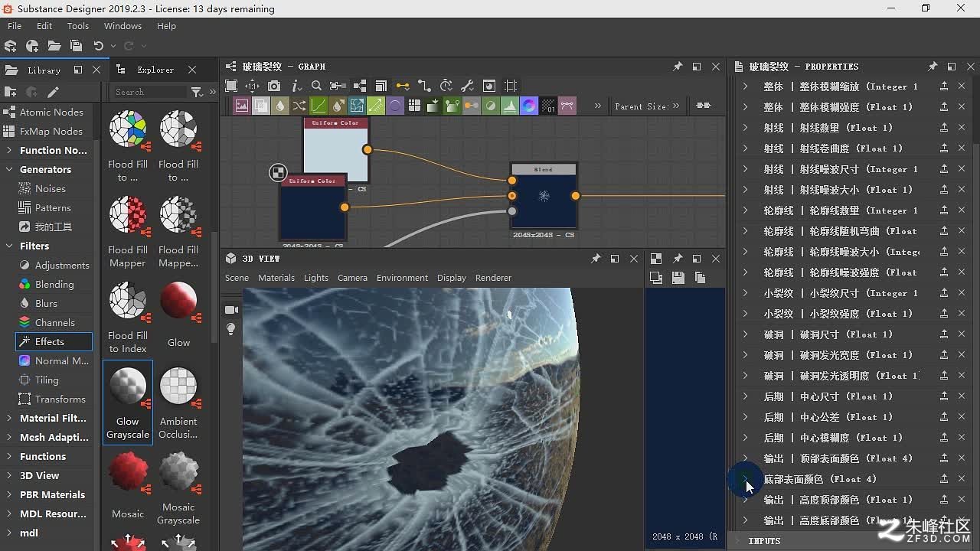Click the camera snapshot icon in graph toolbar
The height and width of the screenshot is (551, 980).
(274, 86)
